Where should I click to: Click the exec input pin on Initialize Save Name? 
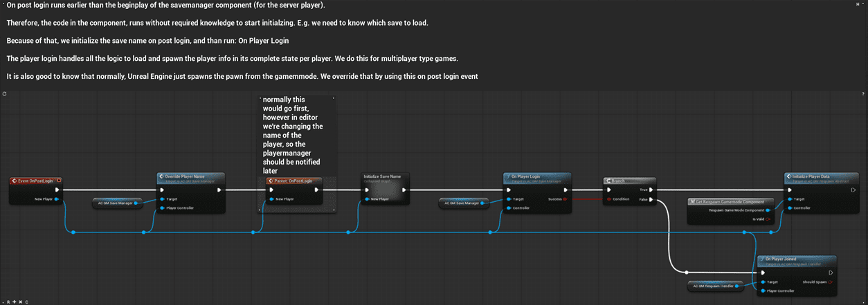tap(368, 190)
